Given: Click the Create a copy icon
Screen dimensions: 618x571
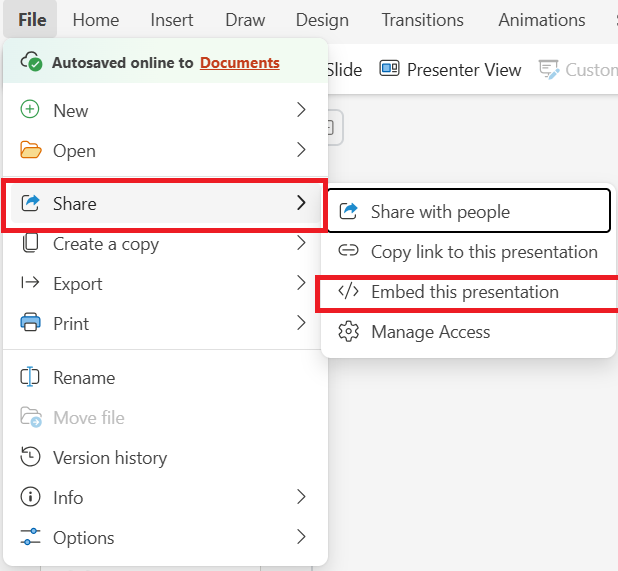Looking at the screenshot, I should 30,243.
